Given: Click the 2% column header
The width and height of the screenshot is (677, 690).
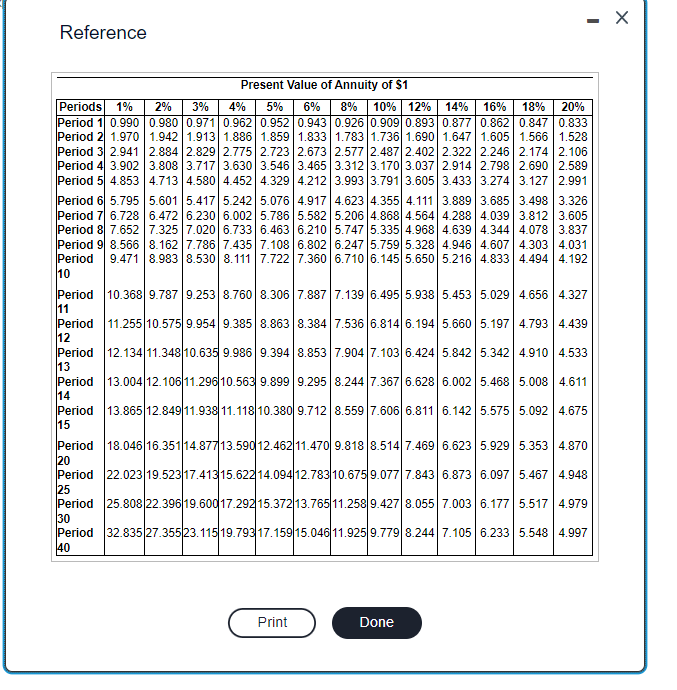Looking at the screenshot, I should click(x=163, y=107).
